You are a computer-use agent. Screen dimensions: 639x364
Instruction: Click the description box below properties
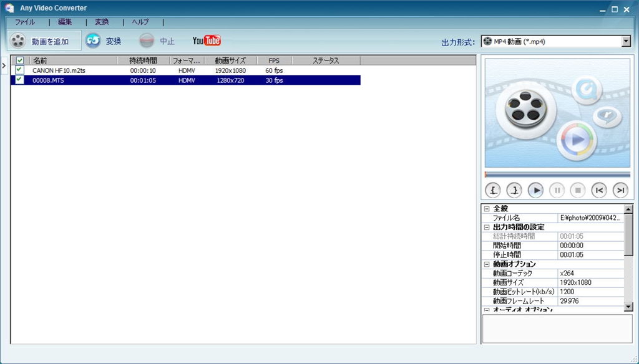(x=557, y=328)
